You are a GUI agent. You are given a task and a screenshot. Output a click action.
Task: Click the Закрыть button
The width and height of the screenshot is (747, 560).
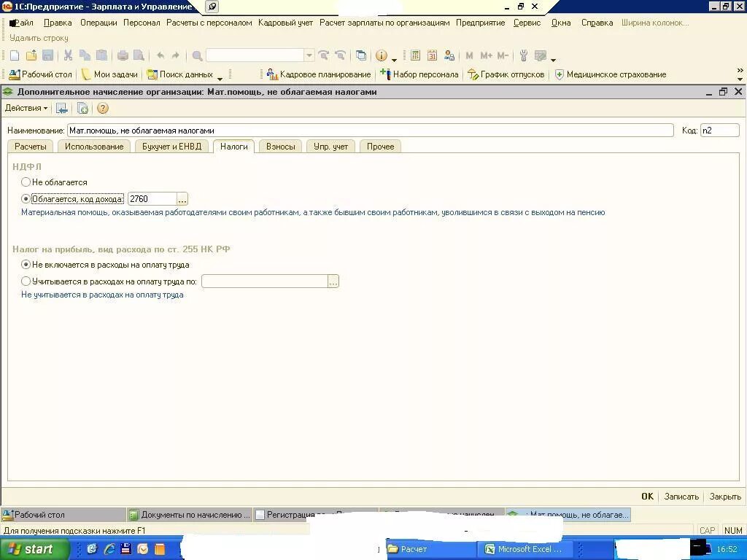[x=725, y=496]
